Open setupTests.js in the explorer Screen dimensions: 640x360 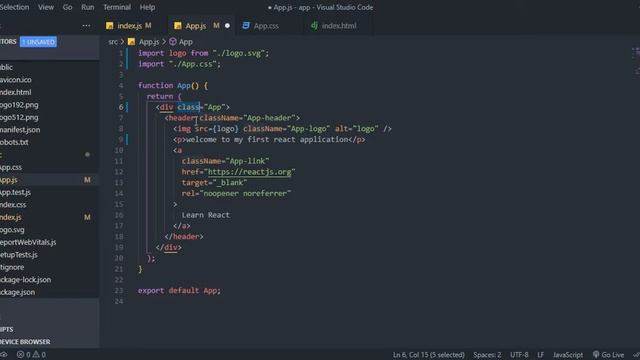19,255
